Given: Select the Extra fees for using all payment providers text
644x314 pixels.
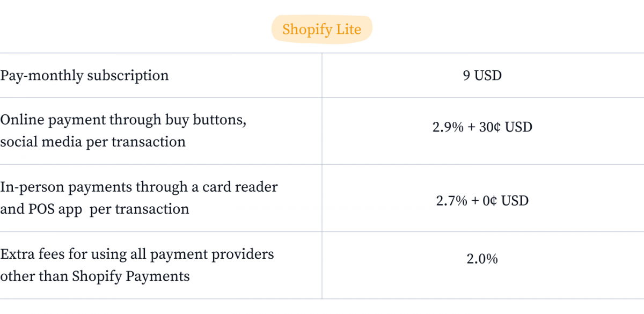Looking at the screenshot, I should 137,254.
